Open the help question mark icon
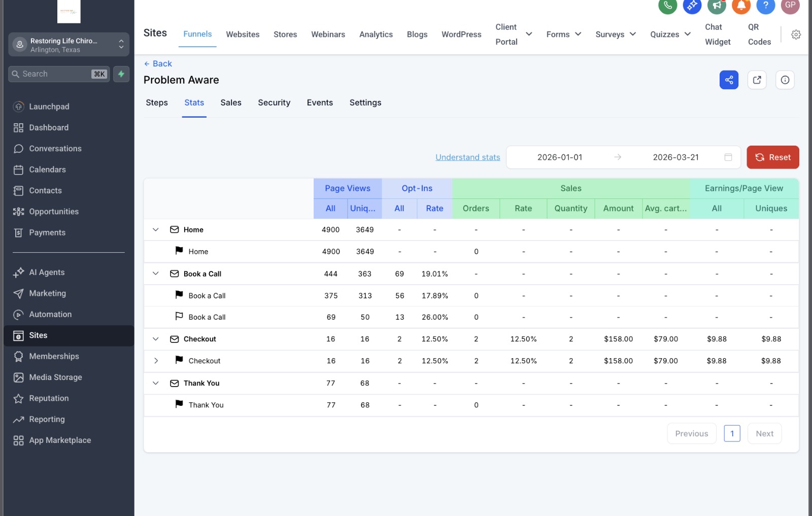Viewport: 812px width, 516px height. (x=766, y=6)
